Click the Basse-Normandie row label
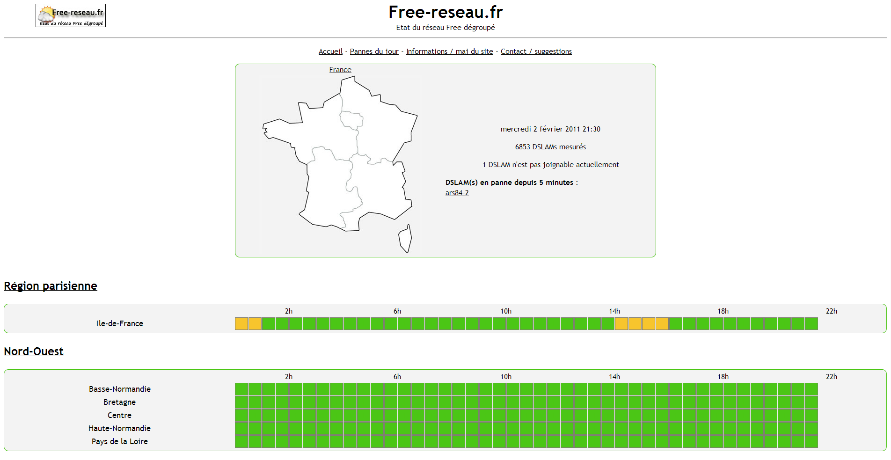Image resolution: width=891 pixels, height=460 pixels. click(119, 389)
